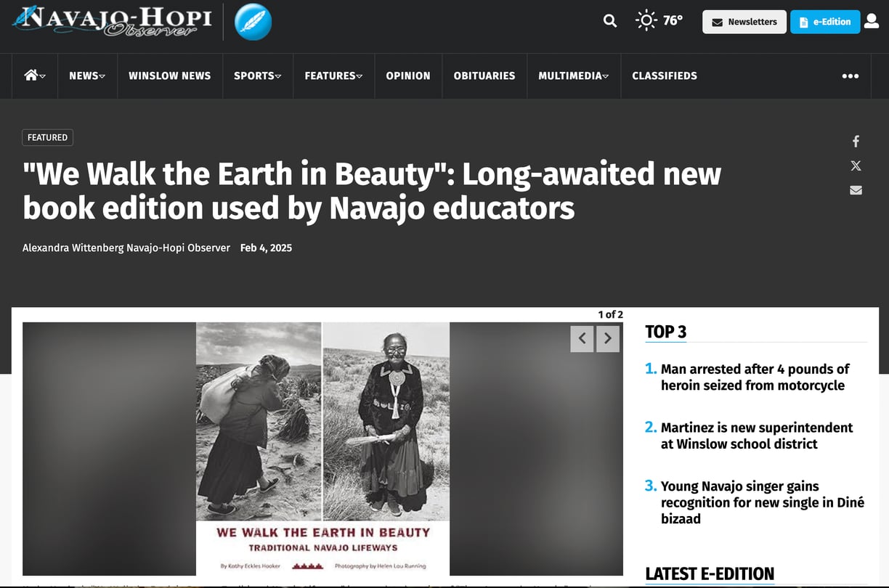Open the user account profile icon
This screenshot has height=588, width=889.
pyautogui.click(x=872, y=21)
